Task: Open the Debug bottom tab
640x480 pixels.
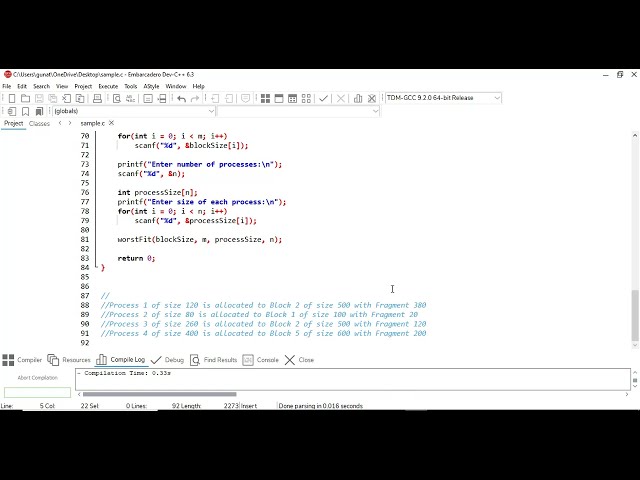Action: coord(167,360)
